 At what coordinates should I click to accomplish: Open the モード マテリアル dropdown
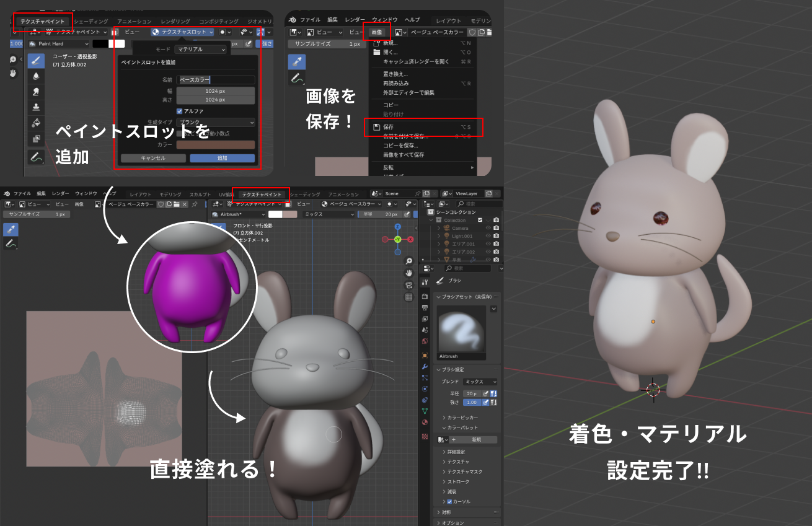[200, 49]
